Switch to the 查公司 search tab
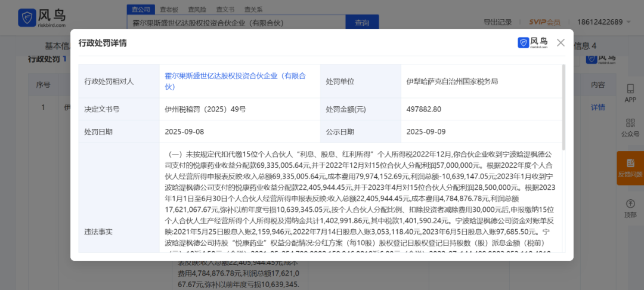 click(141, 10)
